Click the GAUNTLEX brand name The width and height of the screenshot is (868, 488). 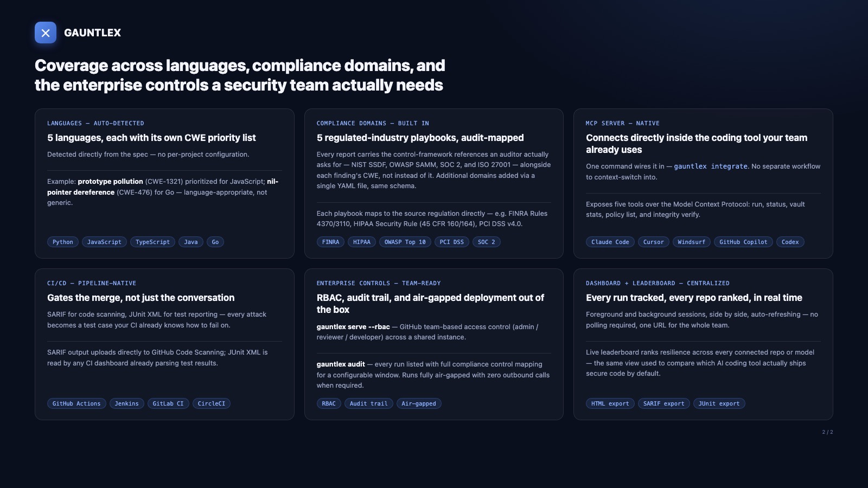pos(92,33)
